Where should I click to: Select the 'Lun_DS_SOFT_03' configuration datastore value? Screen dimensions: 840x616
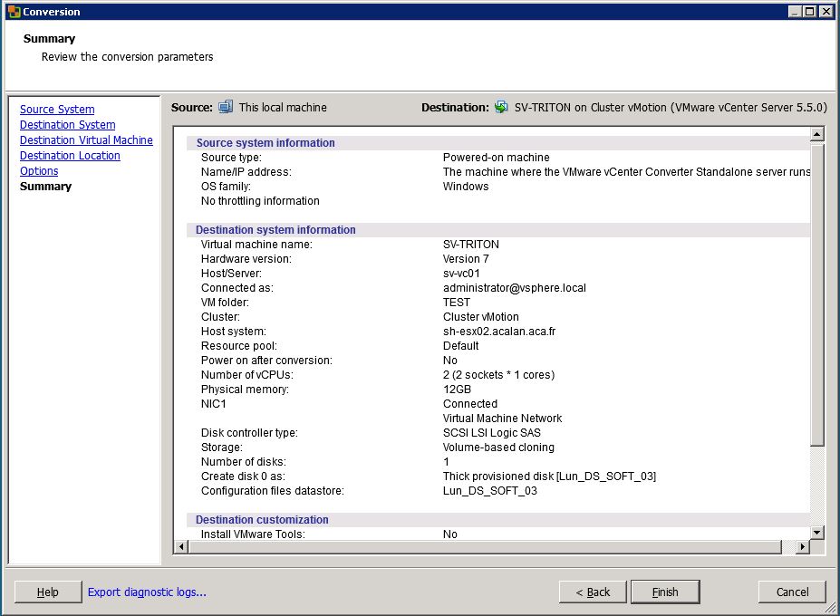[489, 491]
